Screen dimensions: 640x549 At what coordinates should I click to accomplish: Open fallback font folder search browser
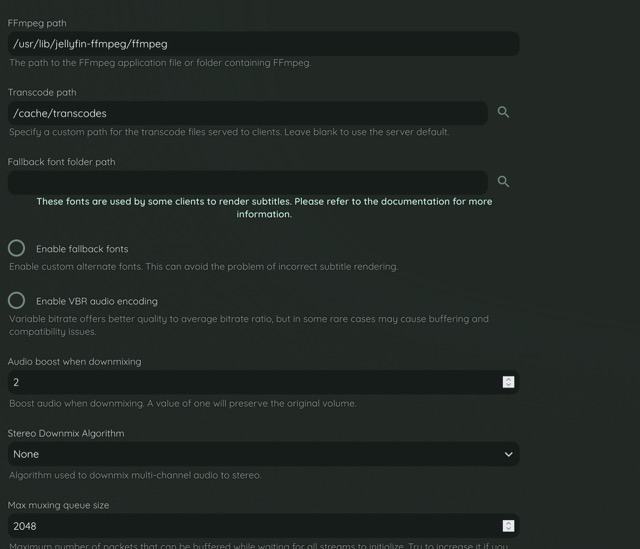503,182
